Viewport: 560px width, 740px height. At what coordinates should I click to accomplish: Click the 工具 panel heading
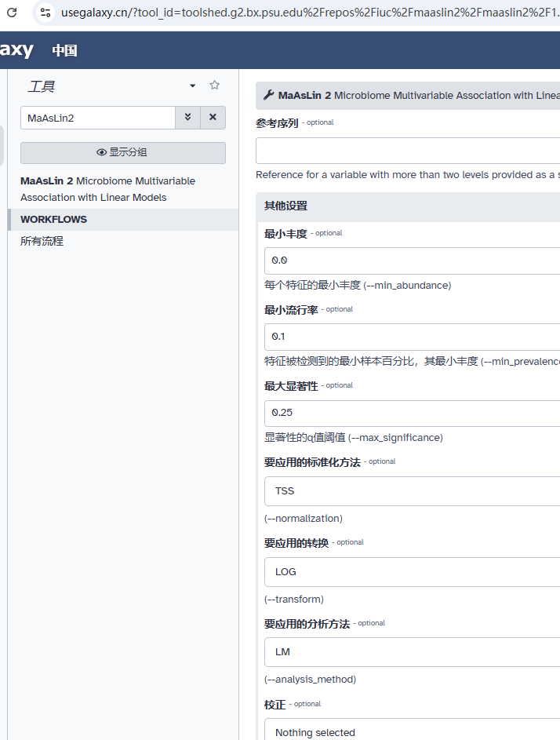tap(41, 86)
